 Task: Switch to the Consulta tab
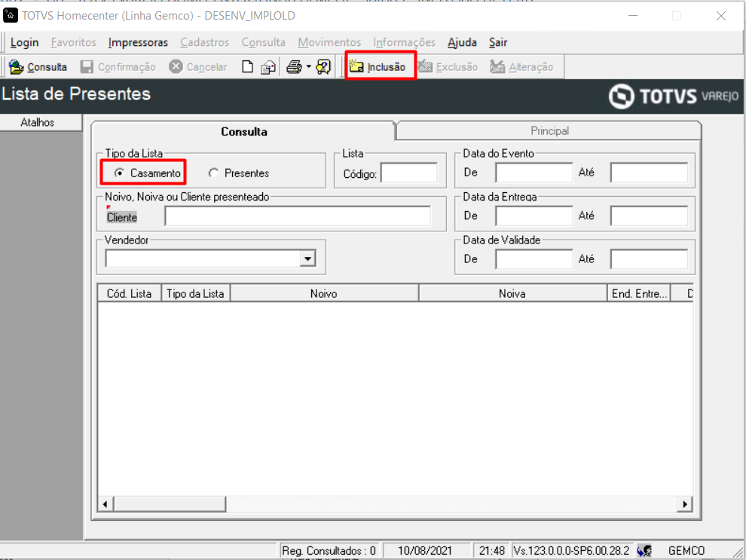click(x=243, y=131)
